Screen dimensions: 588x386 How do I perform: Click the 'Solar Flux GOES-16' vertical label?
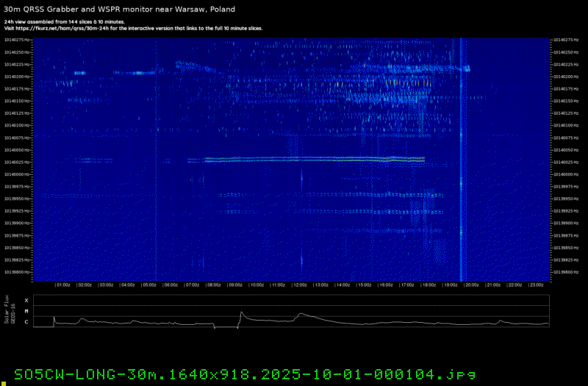(x=10, y=310)
